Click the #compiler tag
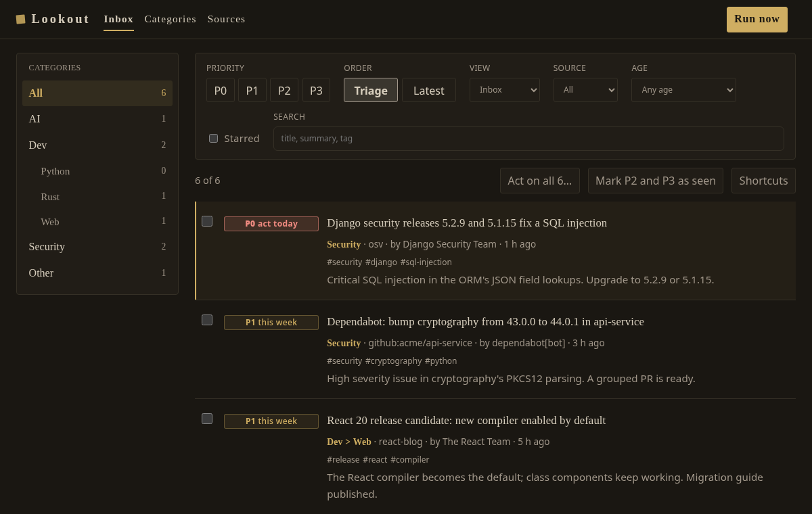This screenshot has width=812, height=514. (x=409, y=460)
